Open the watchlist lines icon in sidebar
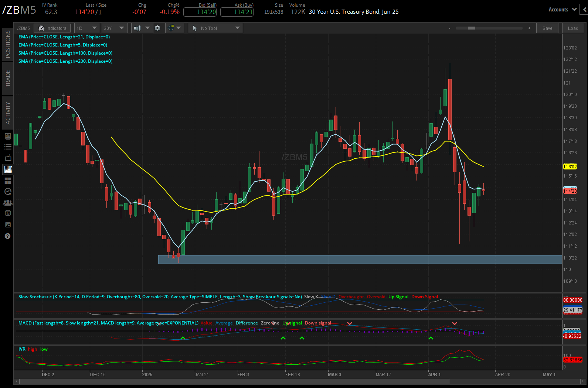 [8, 147]
